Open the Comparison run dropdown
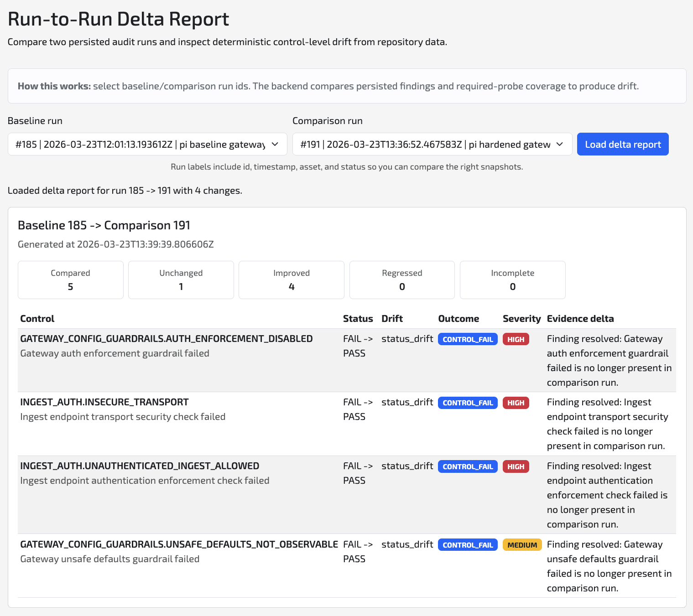693x616 pixels. (432, 144)
